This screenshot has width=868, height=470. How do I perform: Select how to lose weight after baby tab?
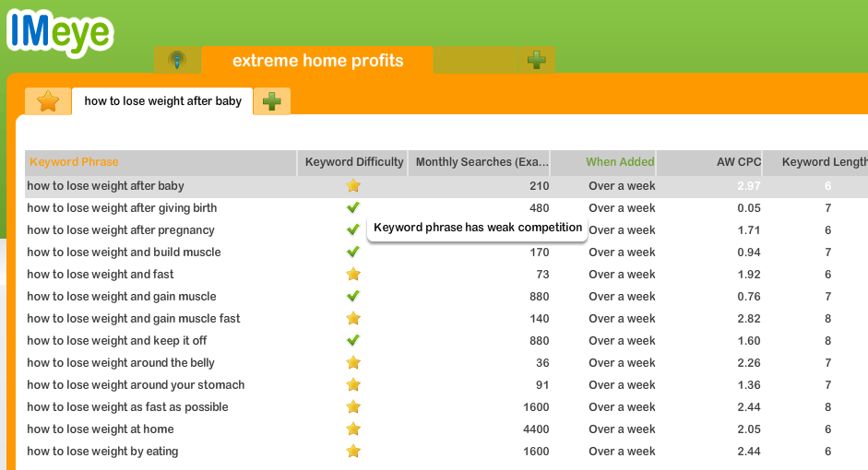162,101
